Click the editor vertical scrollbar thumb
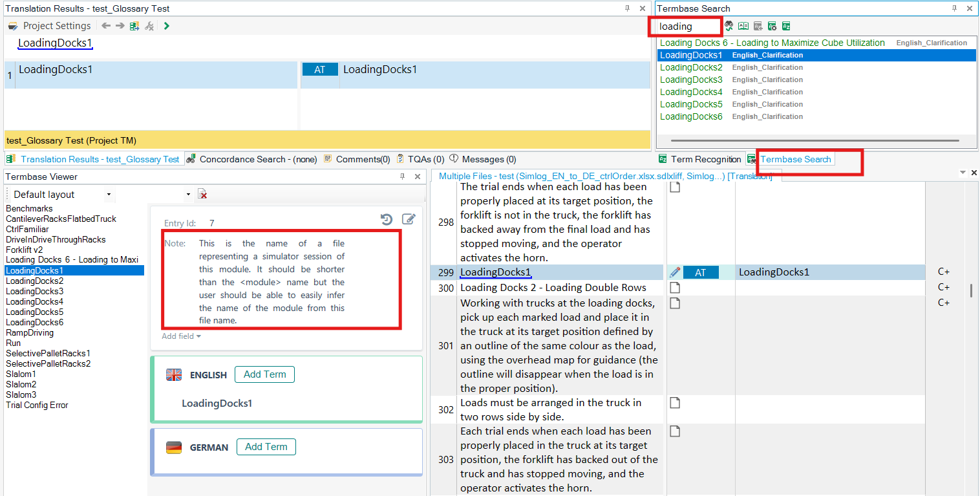980x496 pixels. click(x=971, y=290)
